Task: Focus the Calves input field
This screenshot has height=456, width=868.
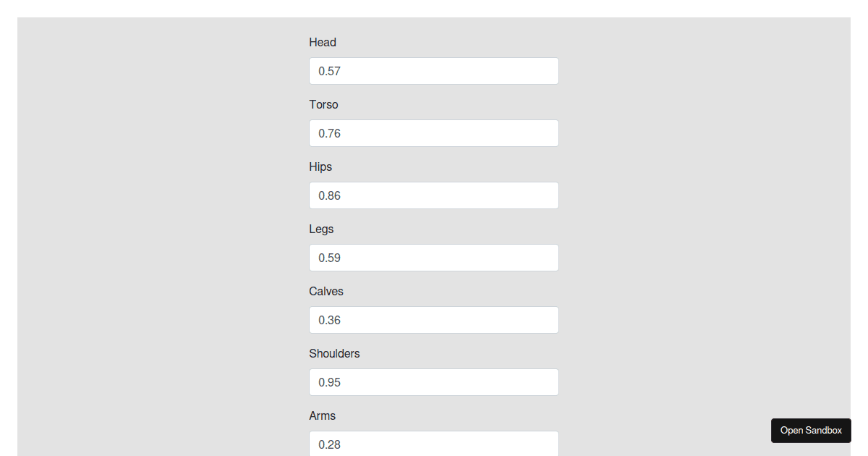Action: pos(434,320)
